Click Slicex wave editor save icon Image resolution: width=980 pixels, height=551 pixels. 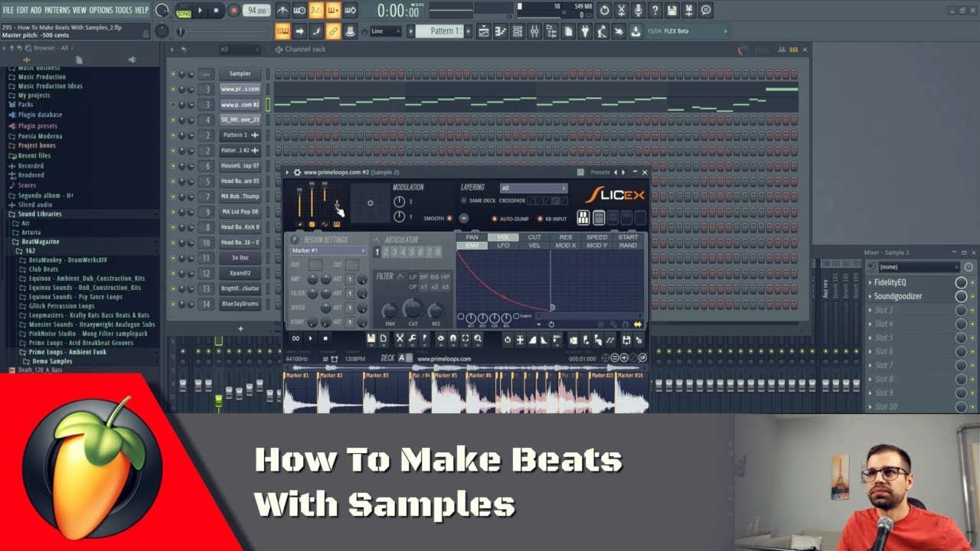click(x=371, y=338)
